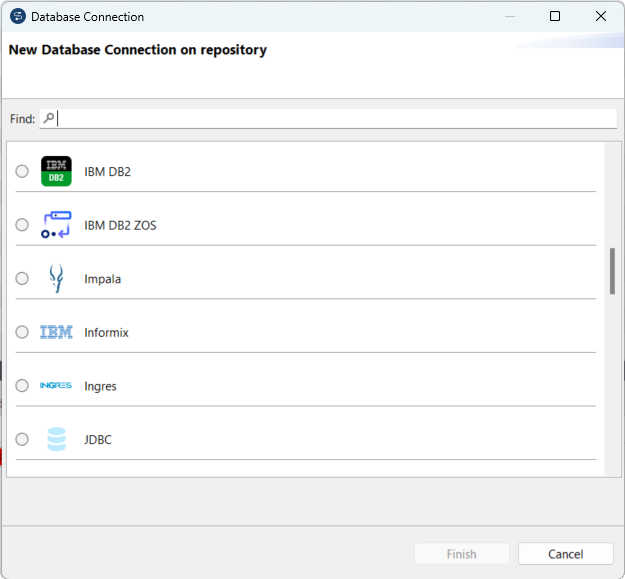The height and width of the screenshot is (579, 625).
Task: Click the Impala antelope icon
Action: (x=56, y=279)
